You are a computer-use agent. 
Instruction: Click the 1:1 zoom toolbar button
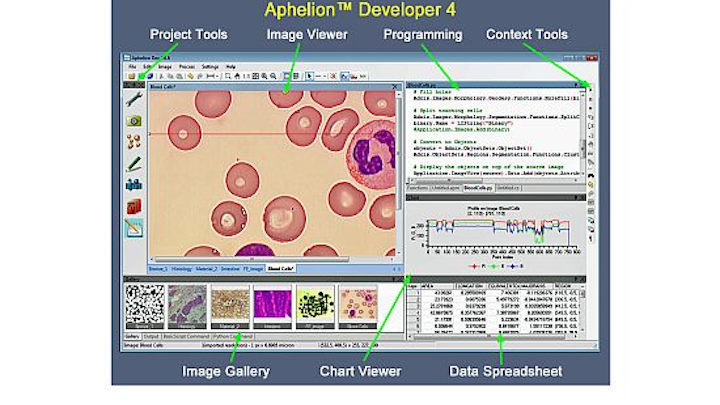pyautogui.click(x=246, y=76)
